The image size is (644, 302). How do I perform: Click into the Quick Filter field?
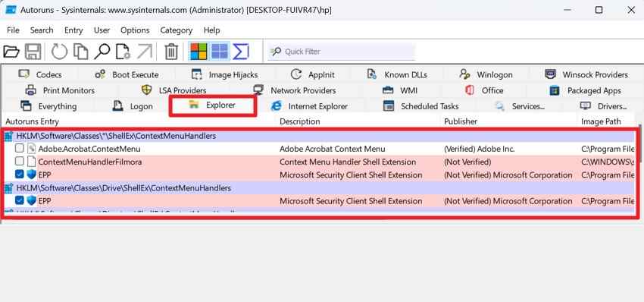(341, 52)
